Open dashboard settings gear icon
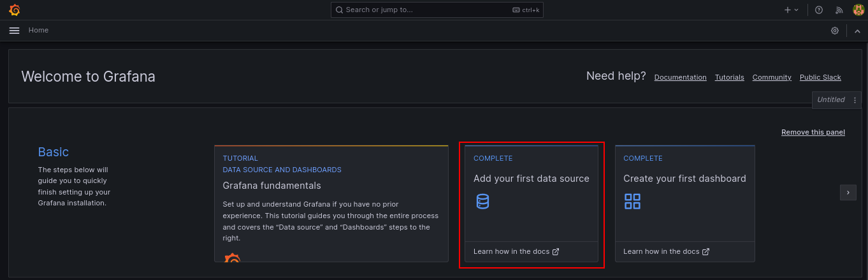This screenshot has width=868, height=280. click(835, 31)
